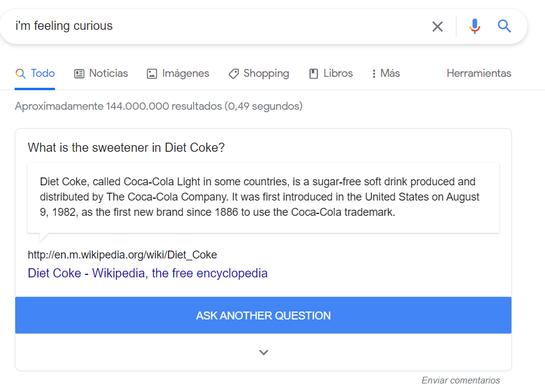545x392 pixels.
Task: Switch to the Imágenes tab
Action: pos(186,74)
